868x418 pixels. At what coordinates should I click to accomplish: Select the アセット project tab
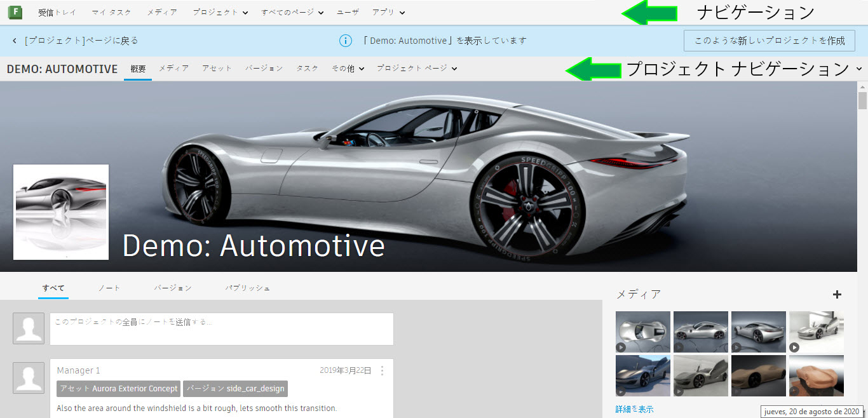click(x=217, y=69)
